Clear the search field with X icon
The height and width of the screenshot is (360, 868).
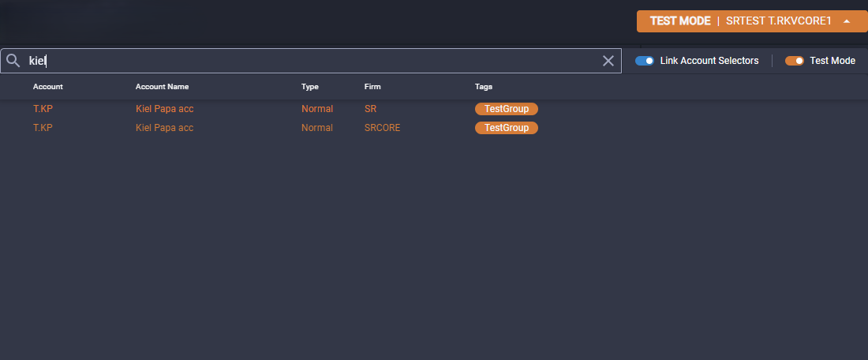(x=608, y=61)
